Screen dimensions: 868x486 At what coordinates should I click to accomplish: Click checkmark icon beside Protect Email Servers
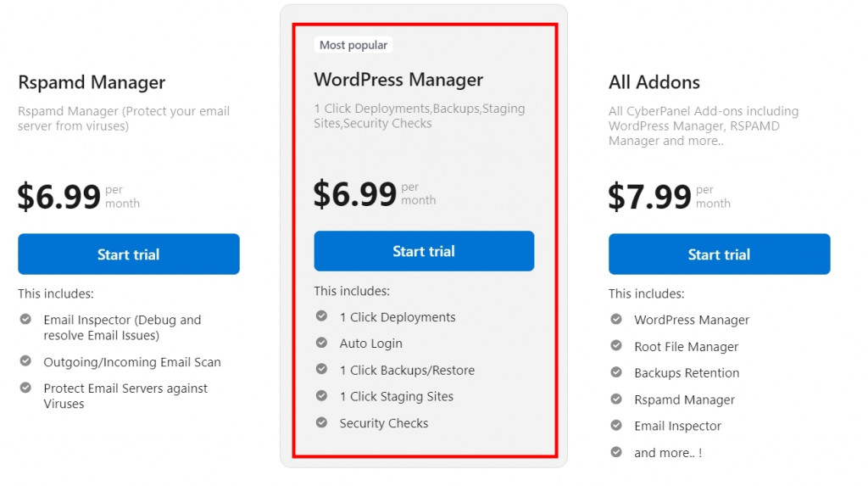tap(25, 388)
